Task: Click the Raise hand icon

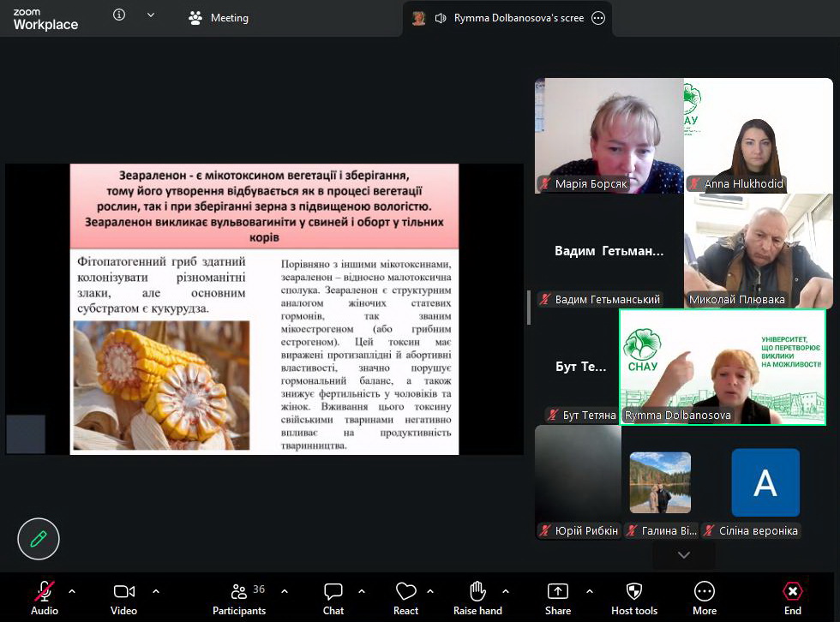Action: 477,592
